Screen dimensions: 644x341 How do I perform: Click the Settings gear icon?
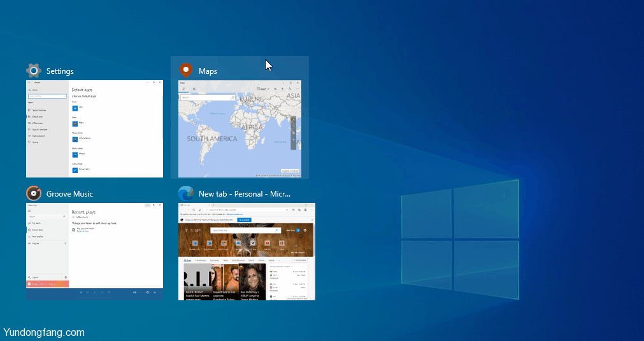[x=34, y=71]
